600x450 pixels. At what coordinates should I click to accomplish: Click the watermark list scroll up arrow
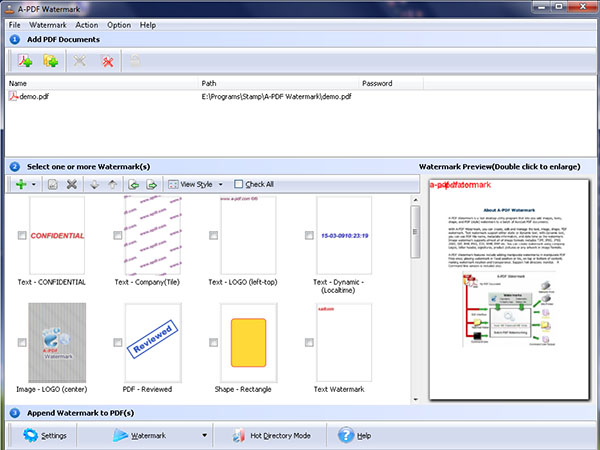[x=415, y=200]
